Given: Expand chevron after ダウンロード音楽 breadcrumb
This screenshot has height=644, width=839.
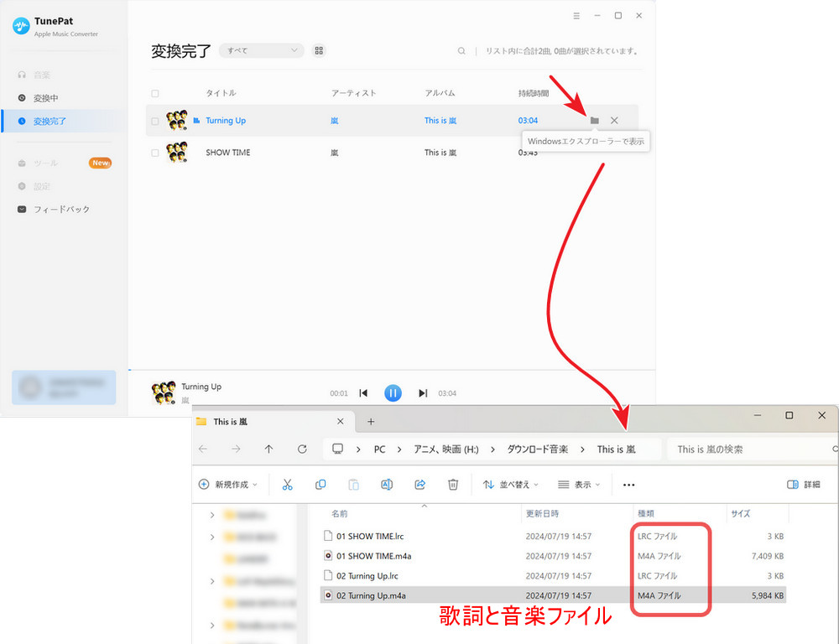Looking at the screenshot, I should (582, 449).
